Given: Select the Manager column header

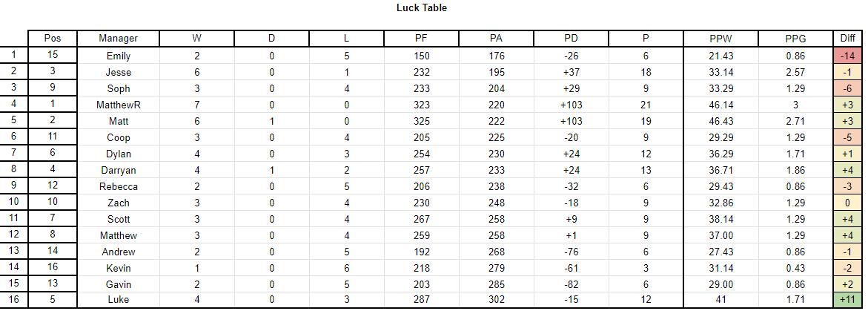Looking at the screenshot, I should pyautogui.click(x=119, y=39).
